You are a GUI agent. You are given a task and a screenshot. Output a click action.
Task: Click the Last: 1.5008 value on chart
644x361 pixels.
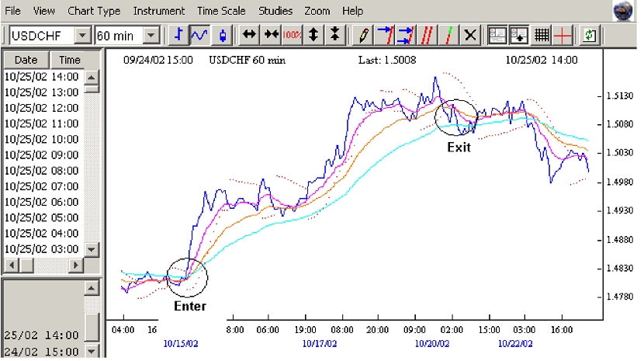(x=387, y=60)
